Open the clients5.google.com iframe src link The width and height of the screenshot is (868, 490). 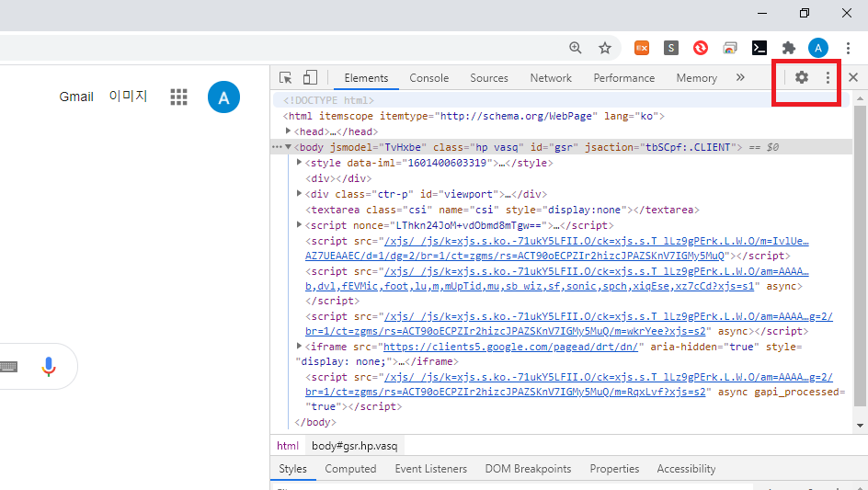[510, 347]
